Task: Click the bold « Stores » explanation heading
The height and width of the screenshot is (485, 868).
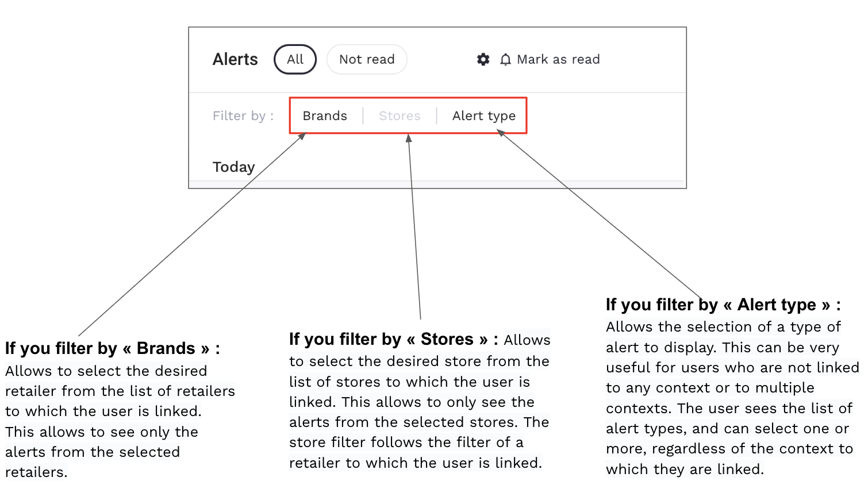Action: coord(393,339)
